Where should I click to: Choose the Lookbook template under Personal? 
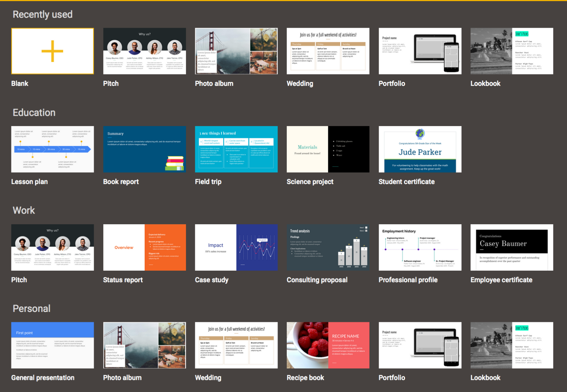(x=511, y=345)
